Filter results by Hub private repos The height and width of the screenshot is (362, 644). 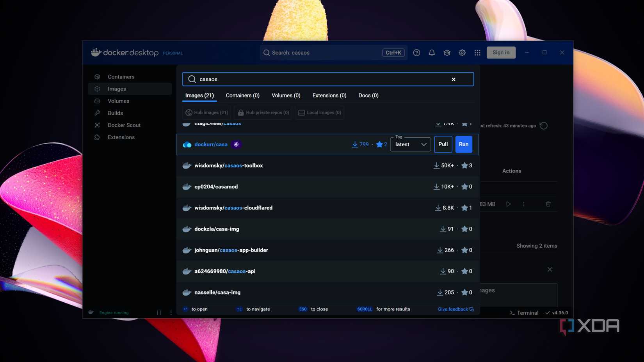pyautogui.click(x=263, y=112)
